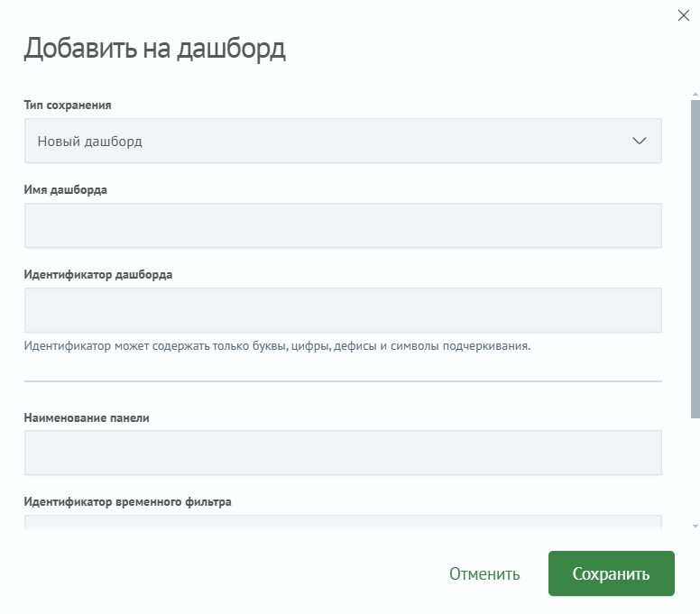700x614 pixels.
Task: Click the Идентификатор временного фильтра label
Action: (x=127, y=502)
